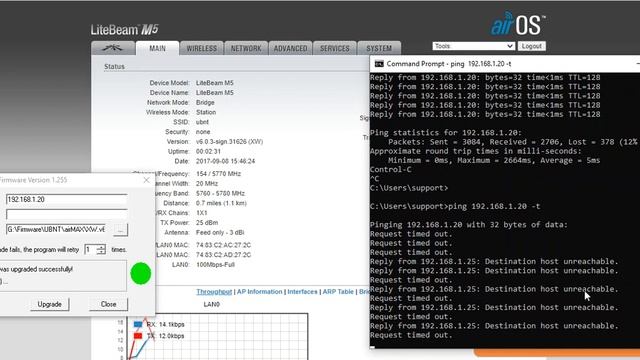Click the Logout button
Viewport: 640px width, 360px height.
click(x=531, y=46)
